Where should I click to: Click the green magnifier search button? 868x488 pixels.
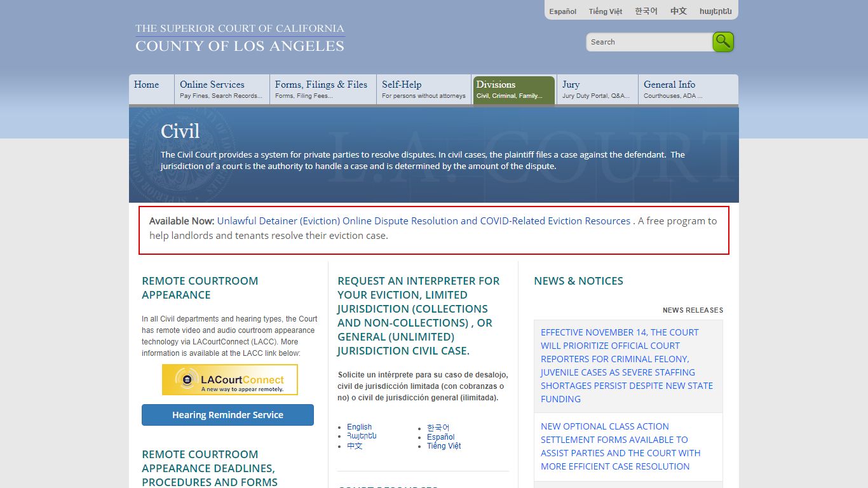pyautogui.click(x=723, y=42)
